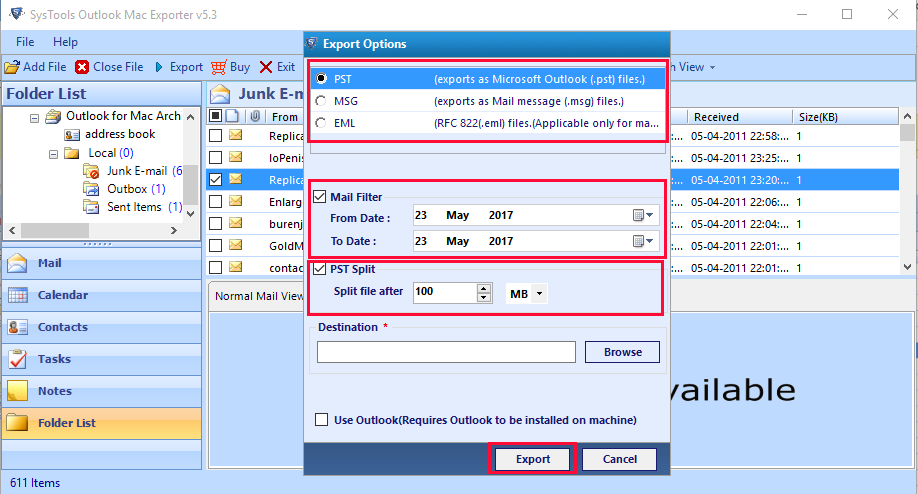Click the envelope icon of burenj row
The image size is (918, 494).
click(x=235, y=223)
